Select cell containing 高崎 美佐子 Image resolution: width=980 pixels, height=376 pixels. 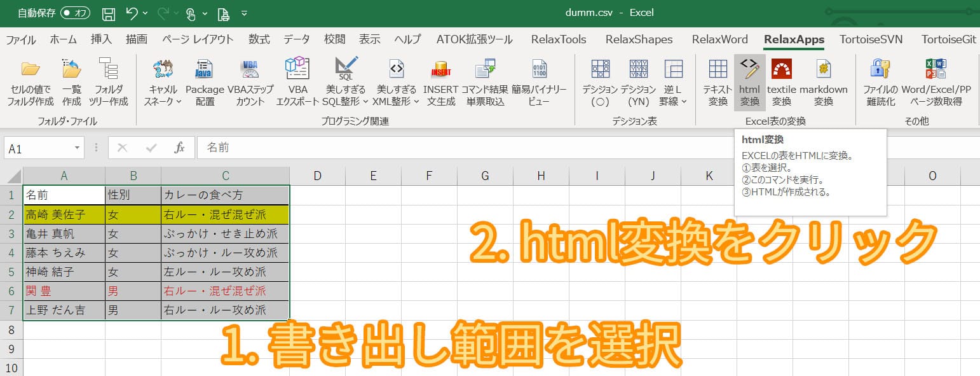tap(64, 215)
